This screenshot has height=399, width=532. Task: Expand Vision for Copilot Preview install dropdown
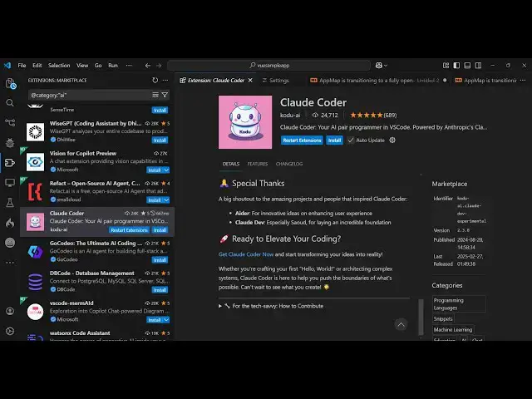(x=166, y=170)
